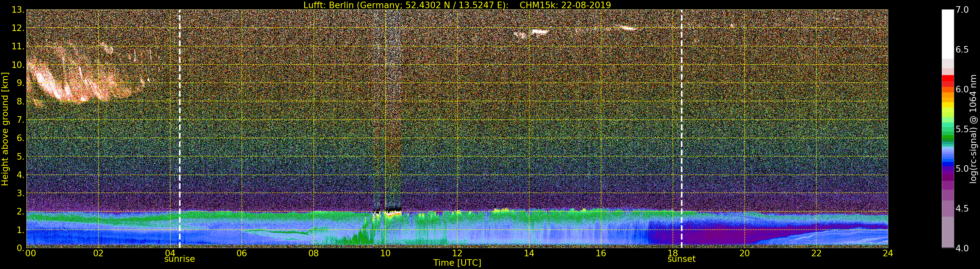Click the plot title "Lufft: Berlin (Germany...)"
Viewport: 980px width, 269px height.
pos(457,5)
